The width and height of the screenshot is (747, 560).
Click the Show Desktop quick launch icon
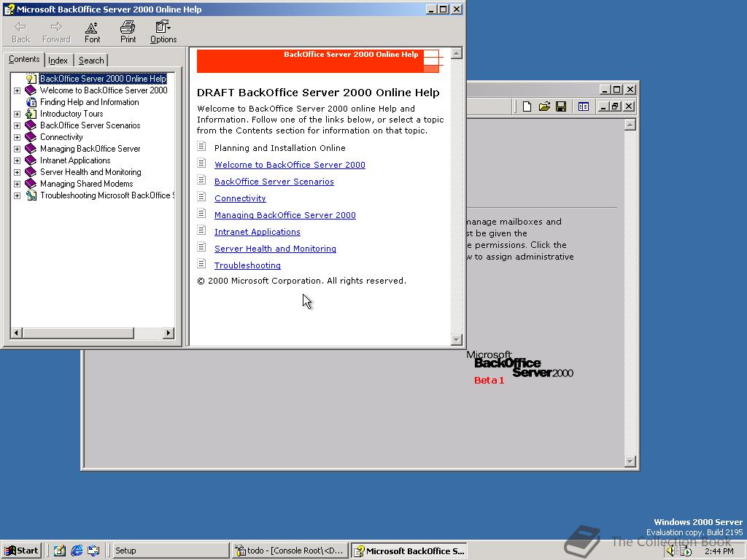point(60,551)
